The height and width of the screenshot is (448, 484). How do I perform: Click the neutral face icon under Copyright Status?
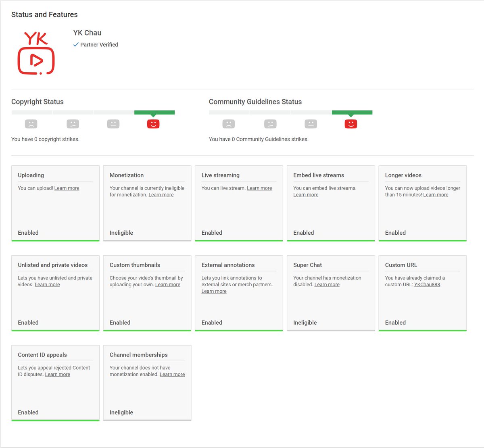click(113, 124)
